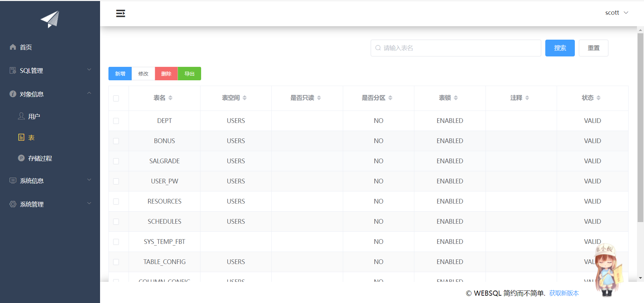Click the blue 新增 button
The image size is (644, 303).
pyautogui.click(x=120, y=74)
